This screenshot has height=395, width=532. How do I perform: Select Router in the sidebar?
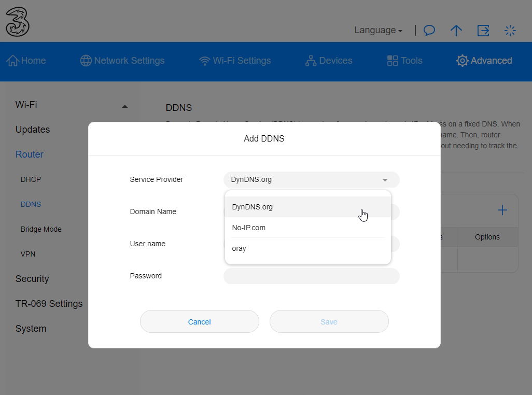pyautogui.click(x=29, y=154)
